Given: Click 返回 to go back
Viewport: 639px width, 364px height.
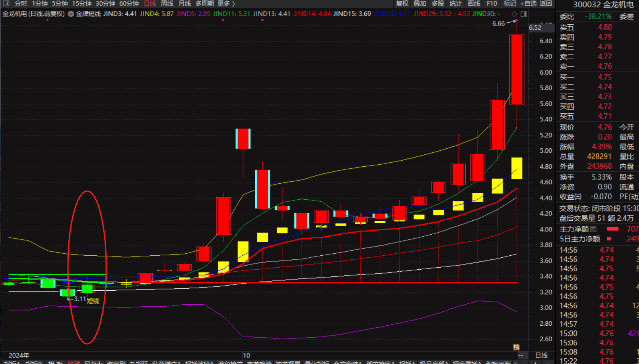Looking at the screenshot, I should pyautogui.click(x=546, y=3).
